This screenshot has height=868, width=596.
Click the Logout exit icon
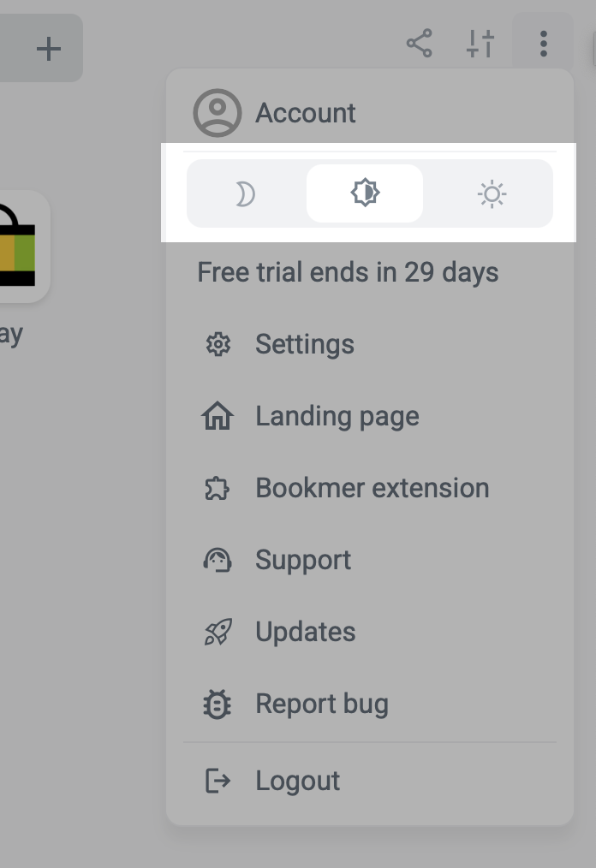[x=218, y=781]
